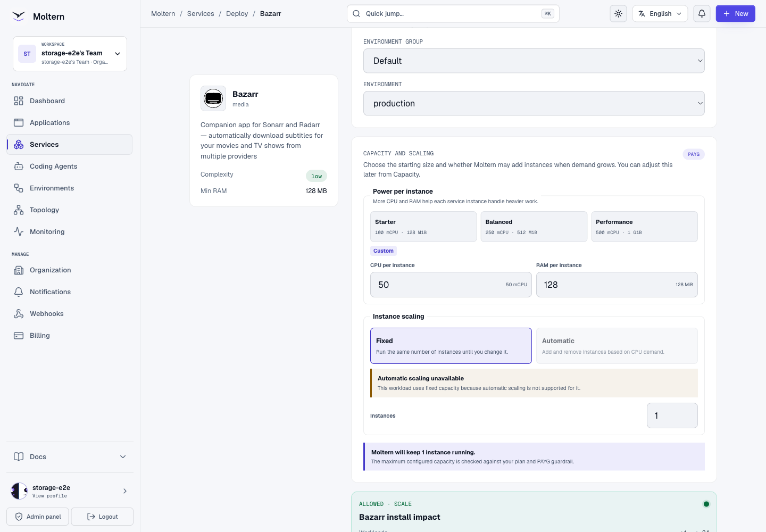Click the storage-e2e profile avatar

19,491
